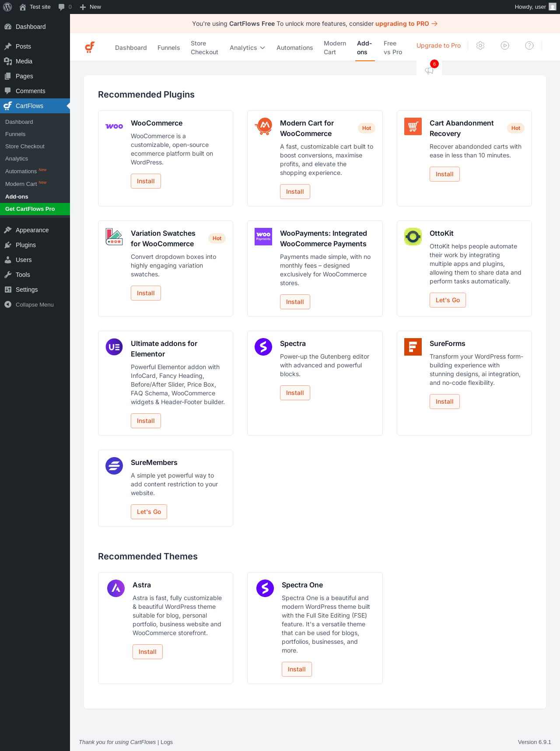Click the CartFlows logo in top navigation
Image resolution: width=560 pixels, height=751 pixels.
click(90, 47)
